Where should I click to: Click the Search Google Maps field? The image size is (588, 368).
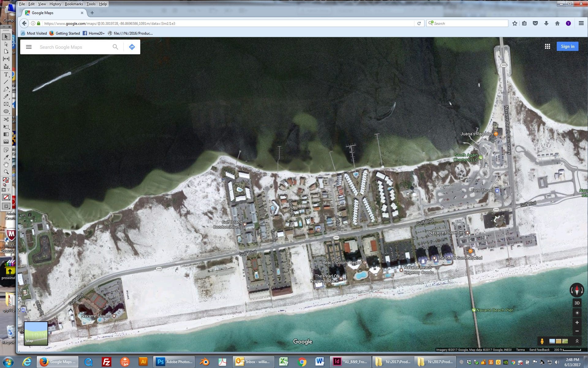[x=73, y=47]
